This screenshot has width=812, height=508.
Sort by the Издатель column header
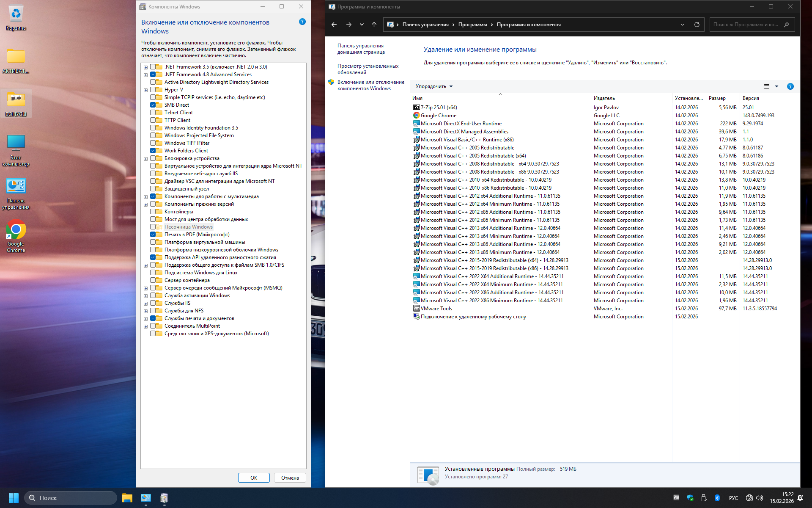point(604,98)
